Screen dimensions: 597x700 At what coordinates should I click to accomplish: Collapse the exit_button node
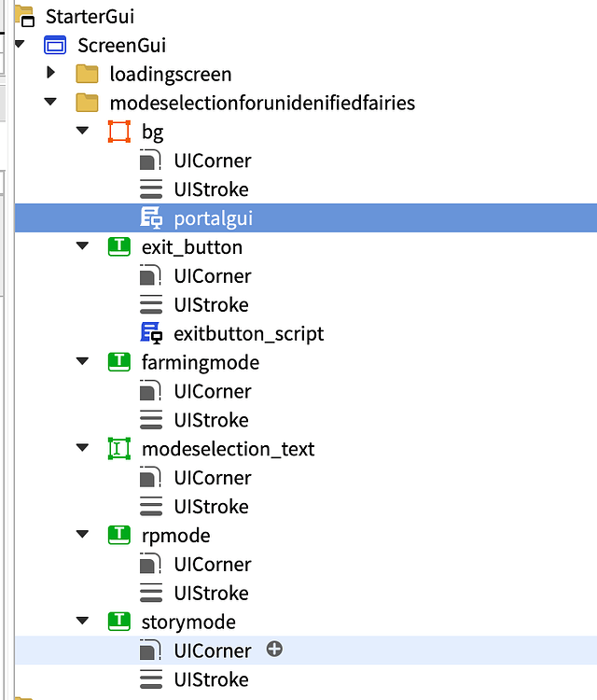(82, 245)
